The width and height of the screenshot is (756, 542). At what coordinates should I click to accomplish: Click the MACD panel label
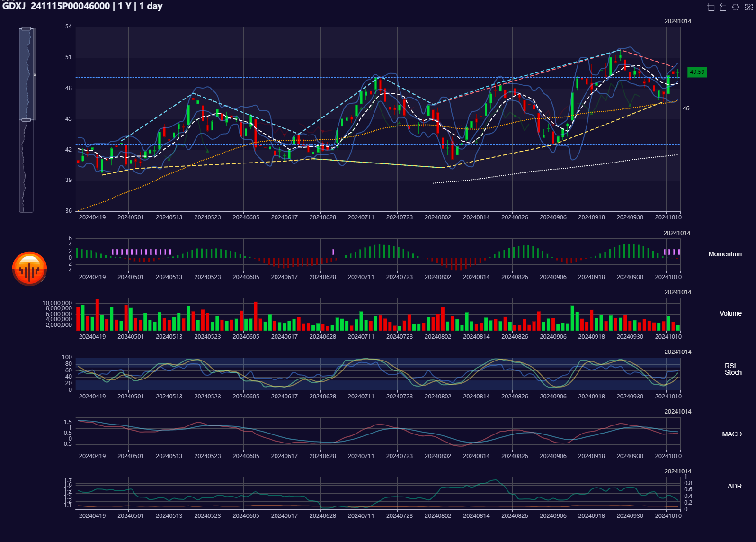coord(731,434)
